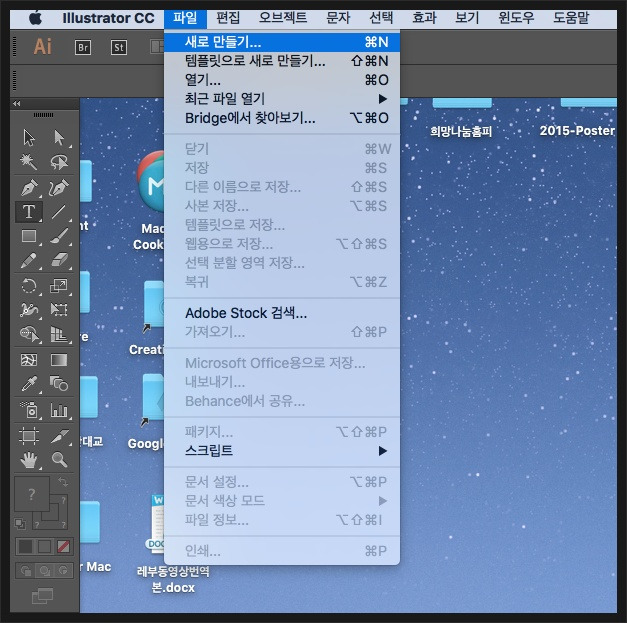Click the Swap Fill and Stroke arrow

[x=63, y=482]
